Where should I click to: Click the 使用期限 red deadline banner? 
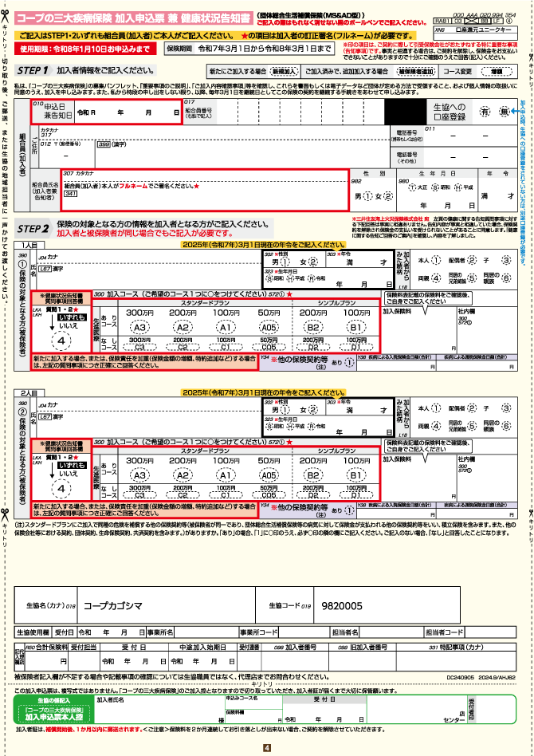[x=84, y=49]
